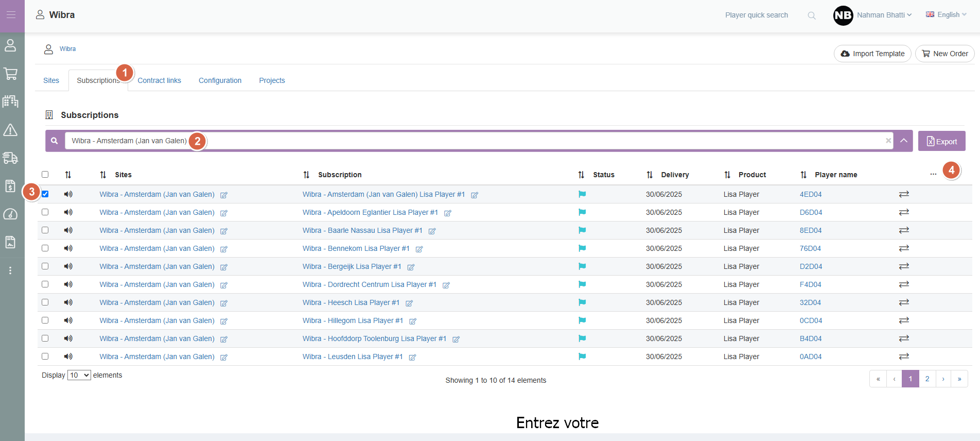This screenshot has height=441, width=980.
Task: Uncheck the Amsterdam Lisa Player #1 row checkbox
Action: point(45,194)
